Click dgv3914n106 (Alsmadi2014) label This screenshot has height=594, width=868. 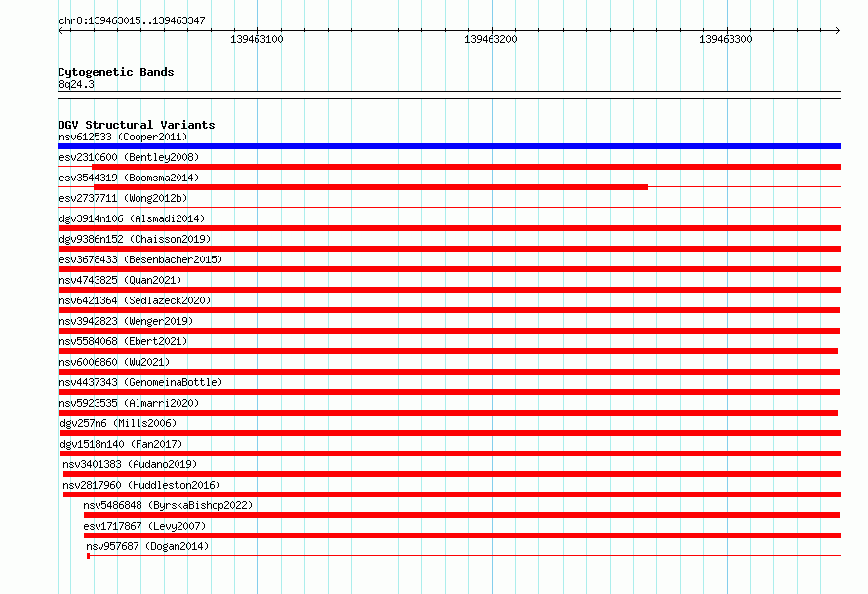pos(132,218)
